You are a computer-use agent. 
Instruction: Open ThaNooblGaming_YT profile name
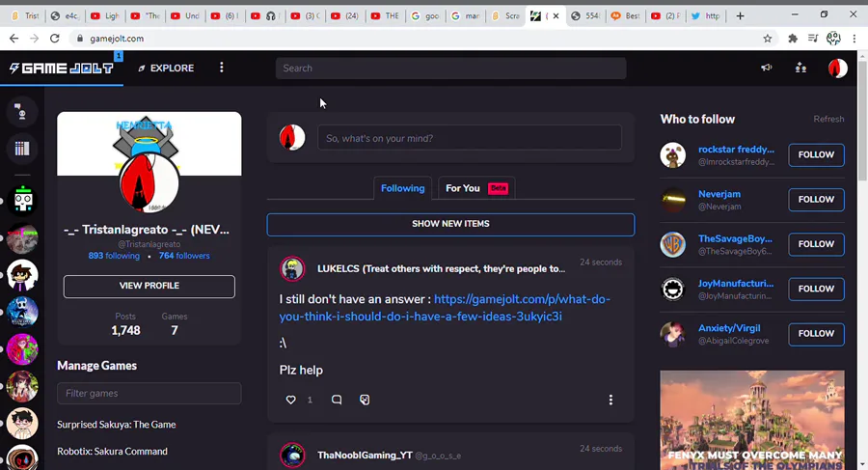[365, 455]
